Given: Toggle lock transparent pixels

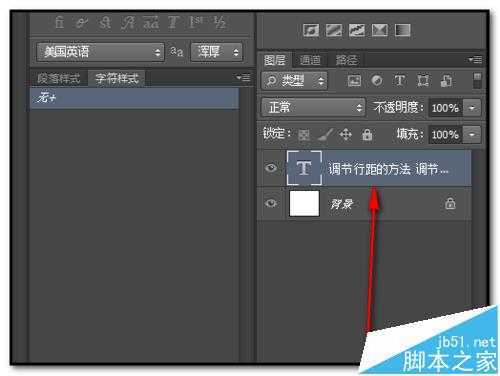Looking at the screenshot, I should click(304, 135).
